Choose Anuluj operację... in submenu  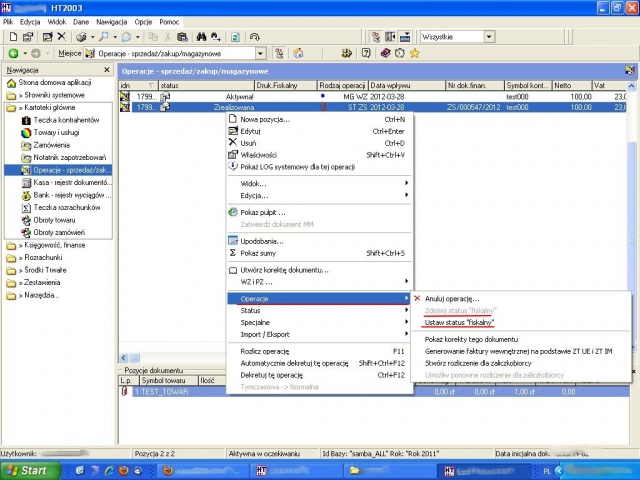point(521,299)
